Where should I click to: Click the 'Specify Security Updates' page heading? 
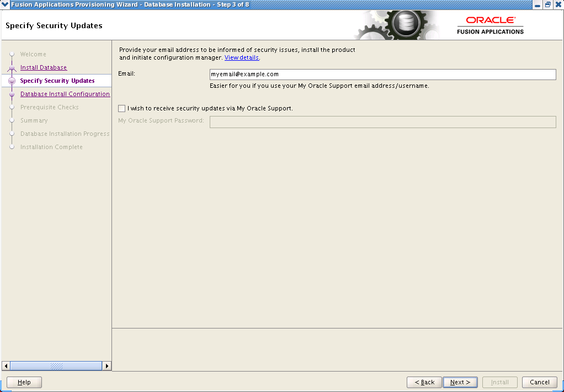(54, 26)
